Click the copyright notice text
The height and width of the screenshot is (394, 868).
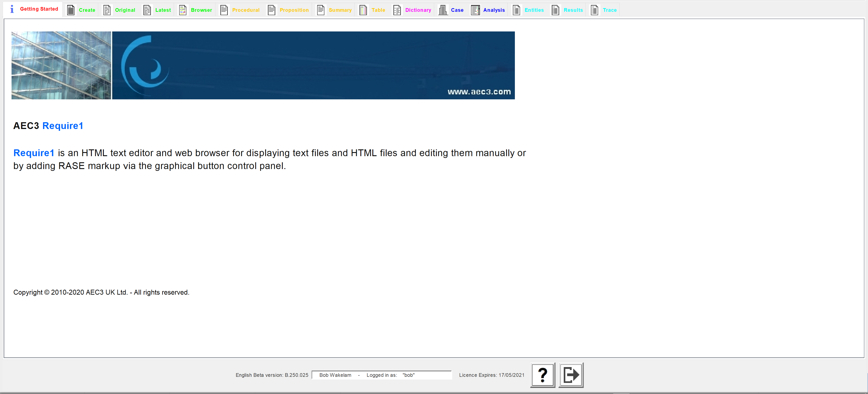point(101,293)
